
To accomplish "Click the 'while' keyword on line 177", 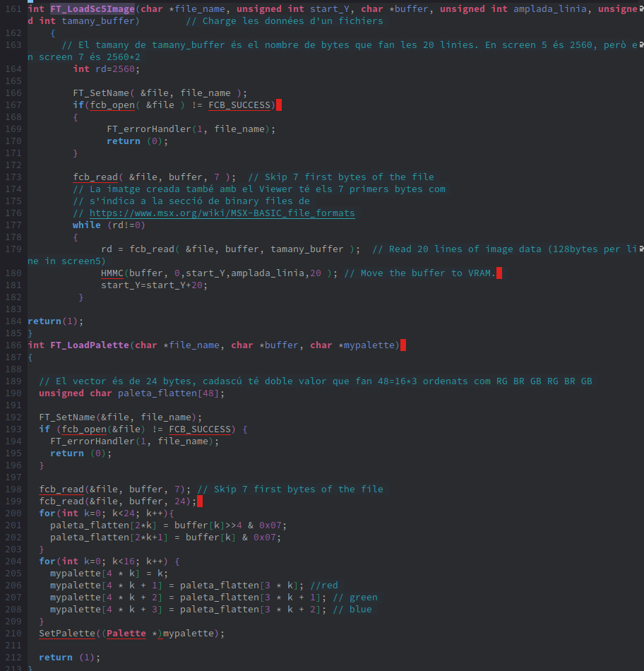I will click(86, 225).
